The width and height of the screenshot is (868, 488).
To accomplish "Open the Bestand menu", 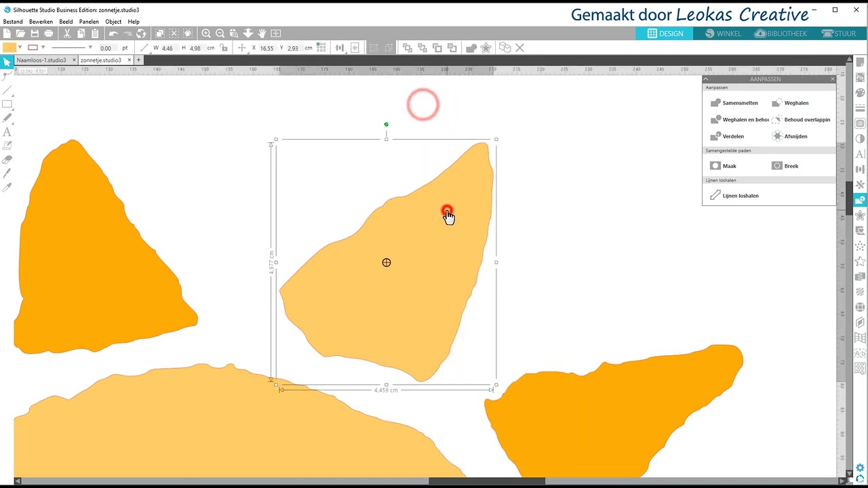I will click(13, 22).
